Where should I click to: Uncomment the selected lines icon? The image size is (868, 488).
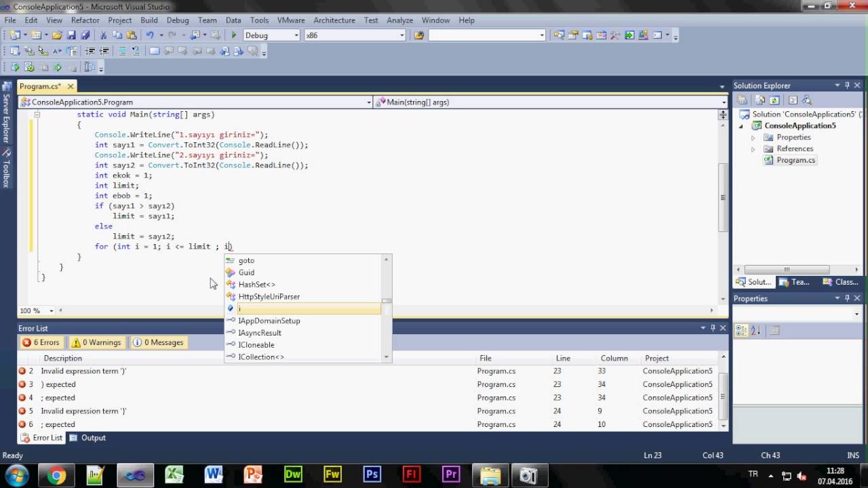point(136,52)
